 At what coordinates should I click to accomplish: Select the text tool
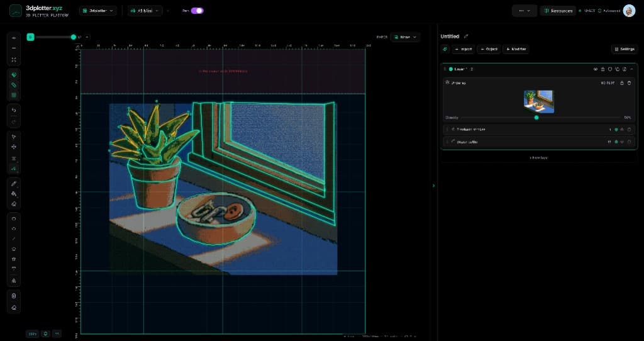pos(14,269)
